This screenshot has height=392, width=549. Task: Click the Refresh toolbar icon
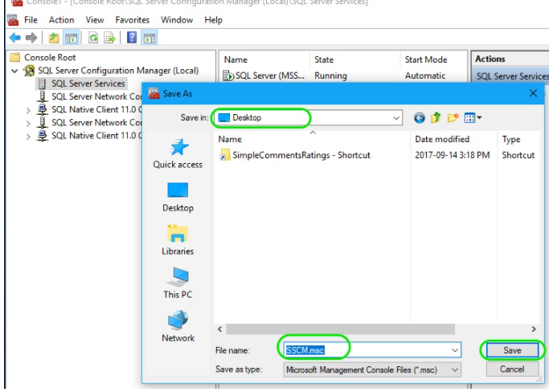click(93, 38)
